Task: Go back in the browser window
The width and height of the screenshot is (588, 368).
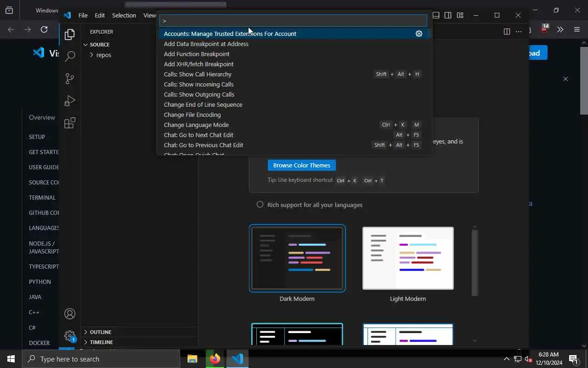Action: 11,29
